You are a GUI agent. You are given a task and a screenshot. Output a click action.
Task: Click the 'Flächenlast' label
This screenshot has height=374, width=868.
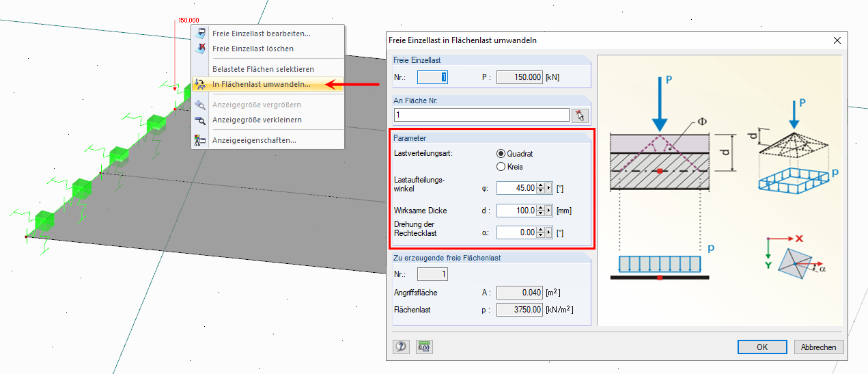coord(412,310)
